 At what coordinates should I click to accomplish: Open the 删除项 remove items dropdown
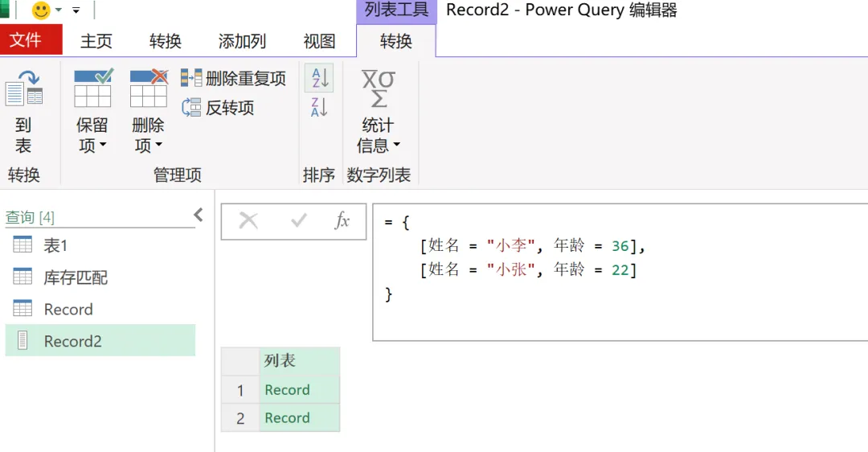point(149,112)
